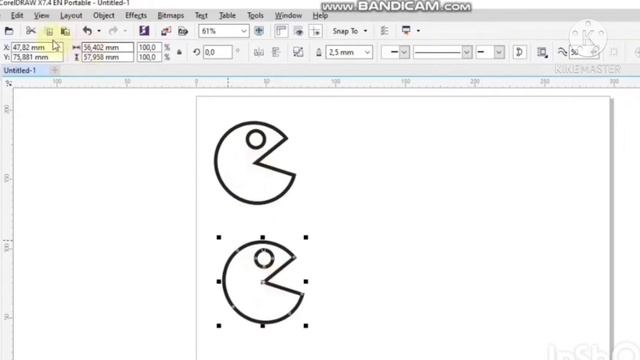Click the Open folder icon in toolbar

tap(9, 31)
